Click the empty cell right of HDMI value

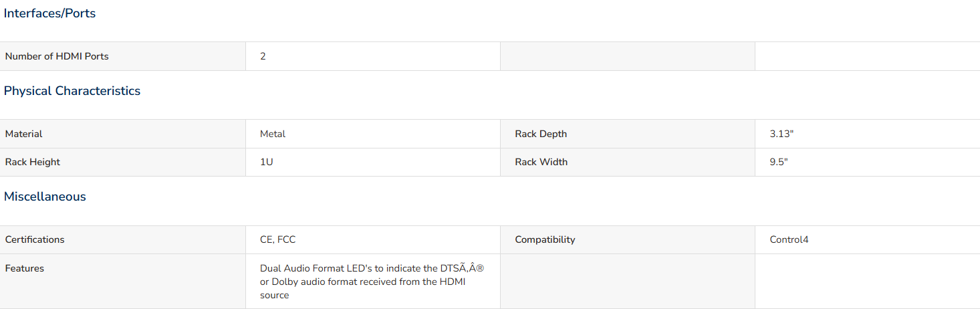[x=628, y=56]
